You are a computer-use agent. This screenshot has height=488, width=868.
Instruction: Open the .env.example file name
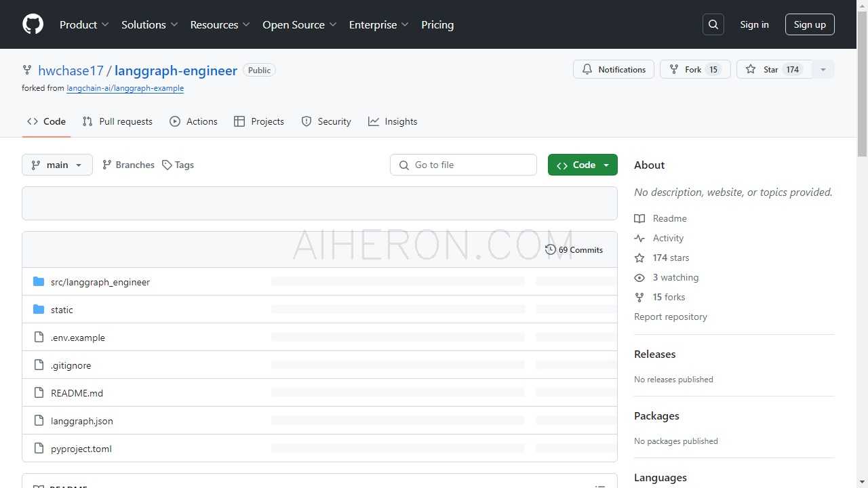[78, 338]
